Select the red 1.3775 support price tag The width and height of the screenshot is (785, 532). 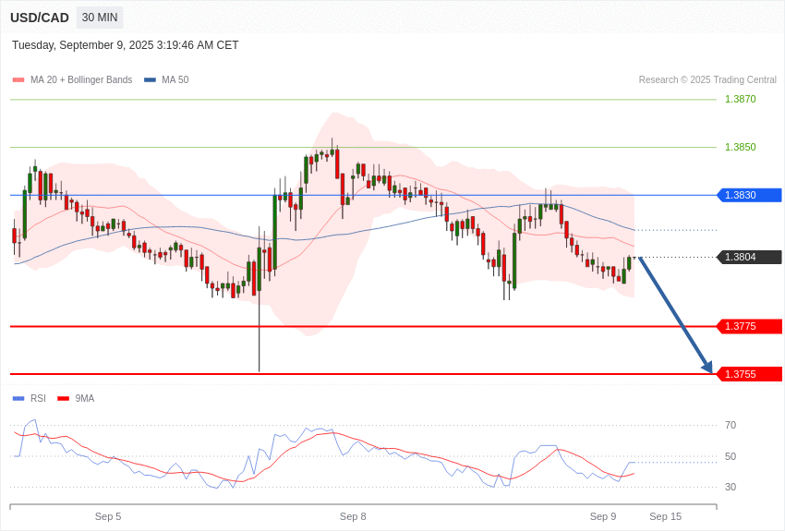coord(749,326)
